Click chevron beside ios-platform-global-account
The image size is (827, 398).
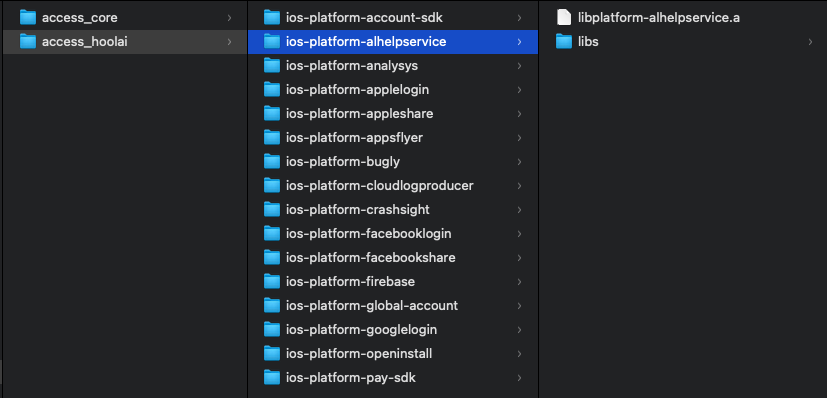(520, 306)
